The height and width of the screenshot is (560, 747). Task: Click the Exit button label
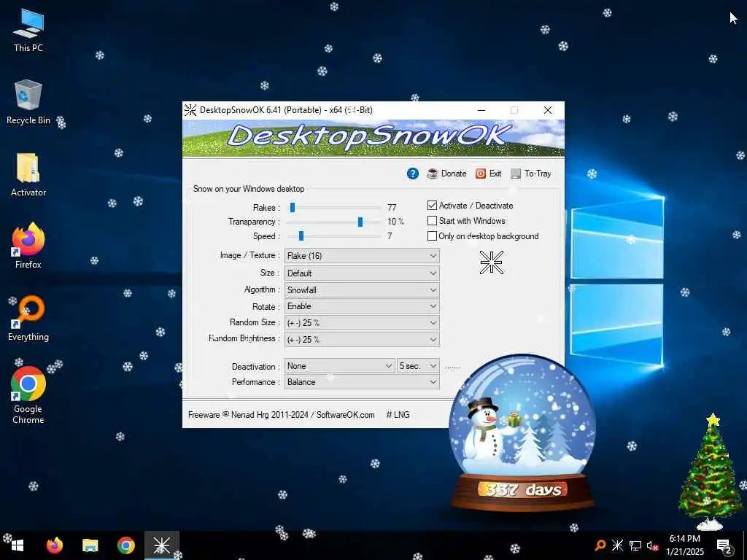pos(495,174)
